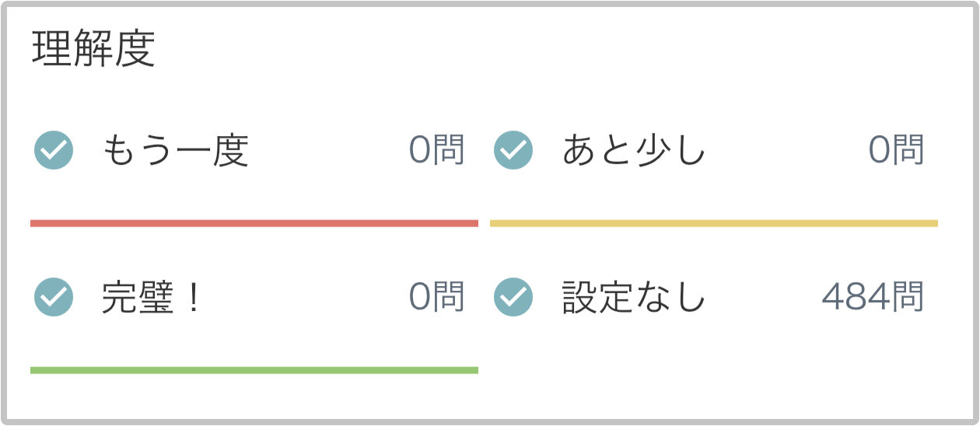Click the teal checkmark icon beside あと少し
This screenshot has height=426, width=980.
point(513,151)
